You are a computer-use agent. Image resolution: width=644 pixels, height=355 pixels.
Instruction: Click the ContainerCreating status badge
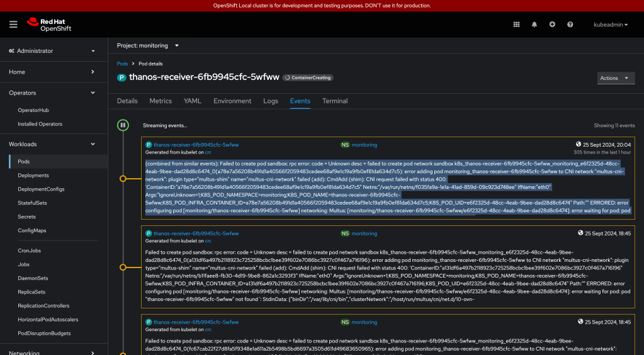coord(308,77)
